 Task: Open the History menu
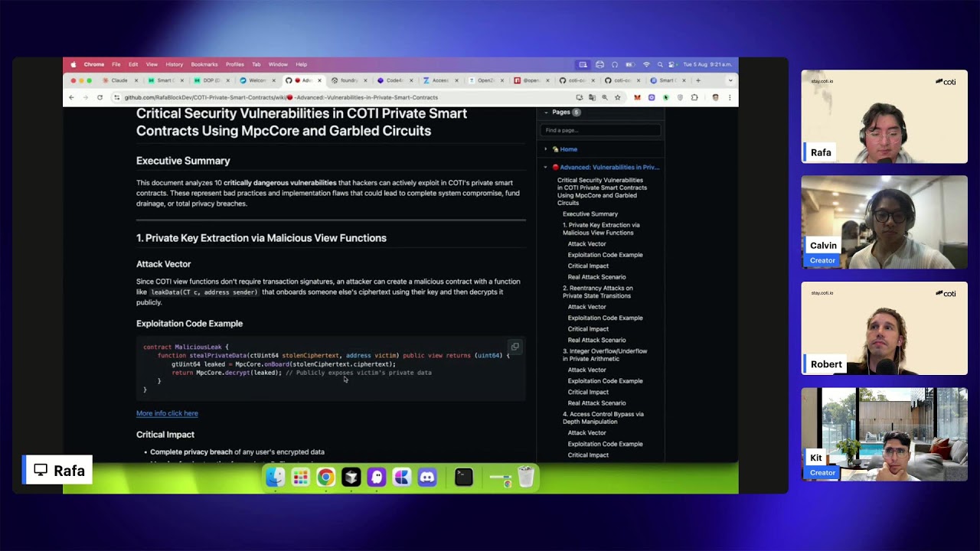[x=175, y=64]
